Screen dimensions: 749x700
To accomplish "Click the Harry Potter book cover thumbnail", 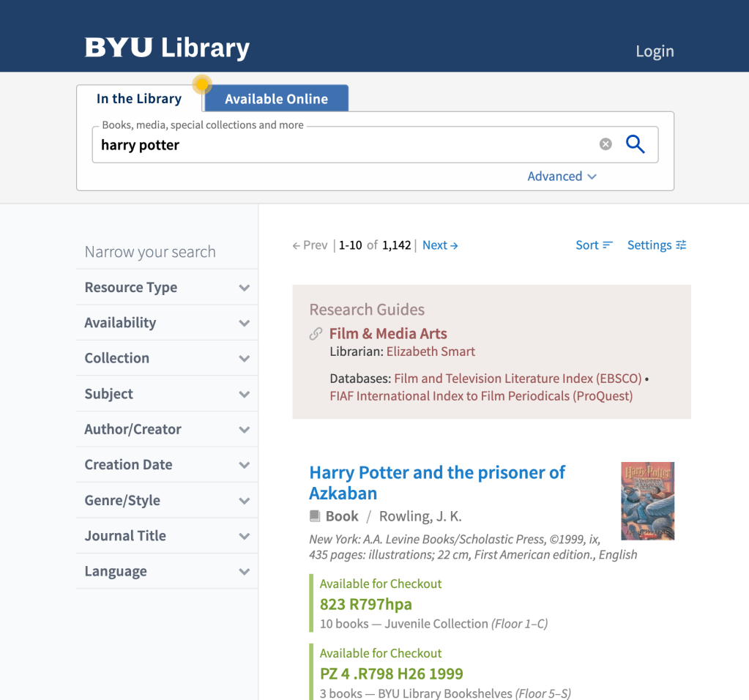I will pyautogui.click(x=647, y=501).
